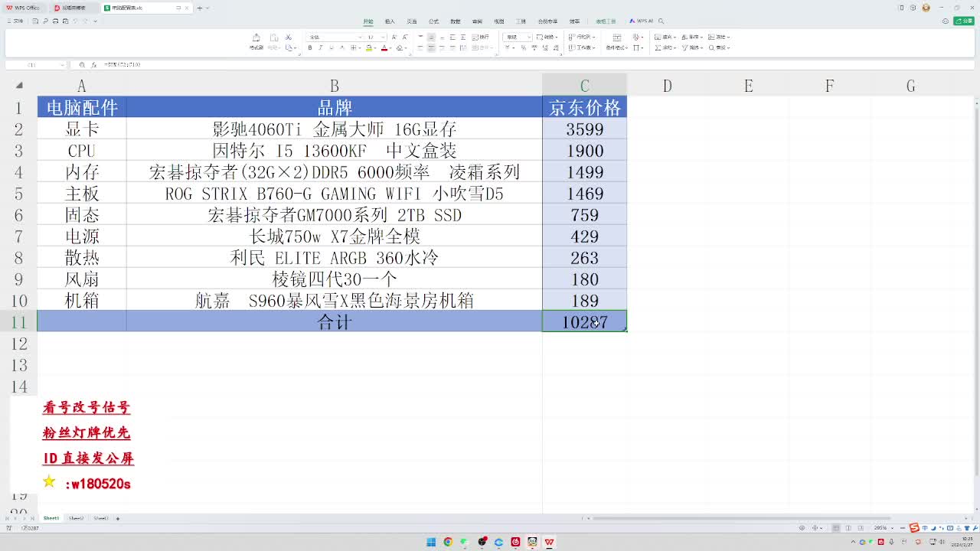Click the 排序 sort button
Image resolution: width=980 pixels, height=551 pixels.
692,37
